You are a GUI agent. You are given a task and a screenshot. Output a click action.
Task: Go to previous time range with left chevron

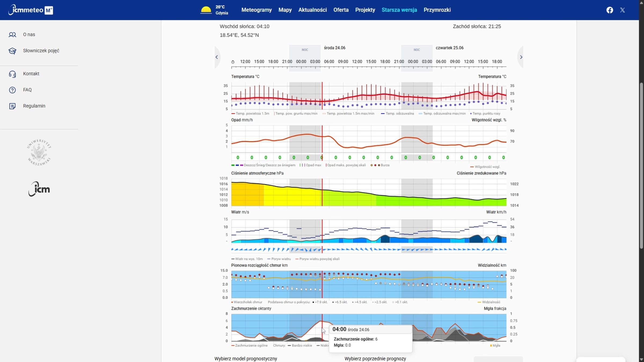pyautogui.click(x=217, y=57)
